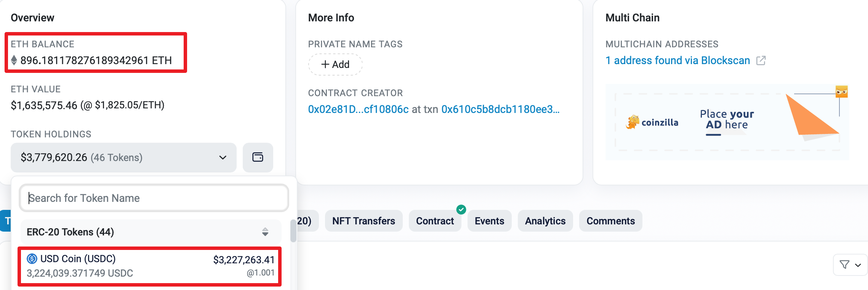Screen dimensions: 868x290
Task: Click the filter funnel icon
Action: coord(844,264)
